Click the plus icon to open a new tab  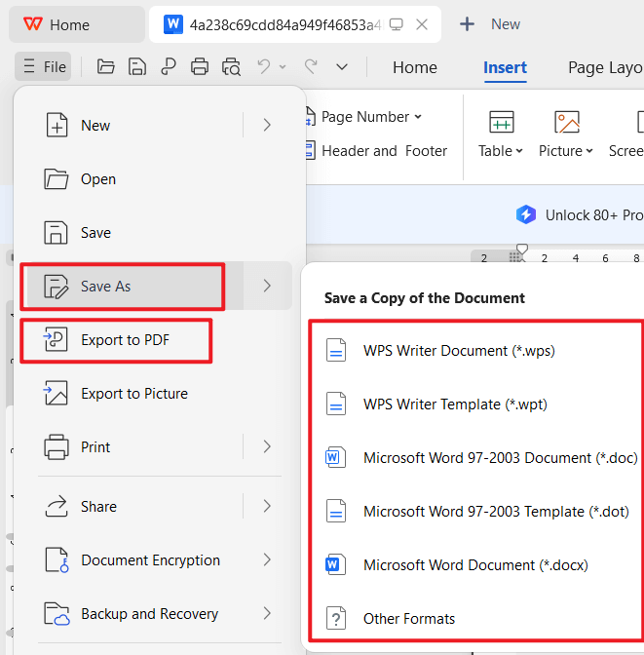(x=468, y=24)
